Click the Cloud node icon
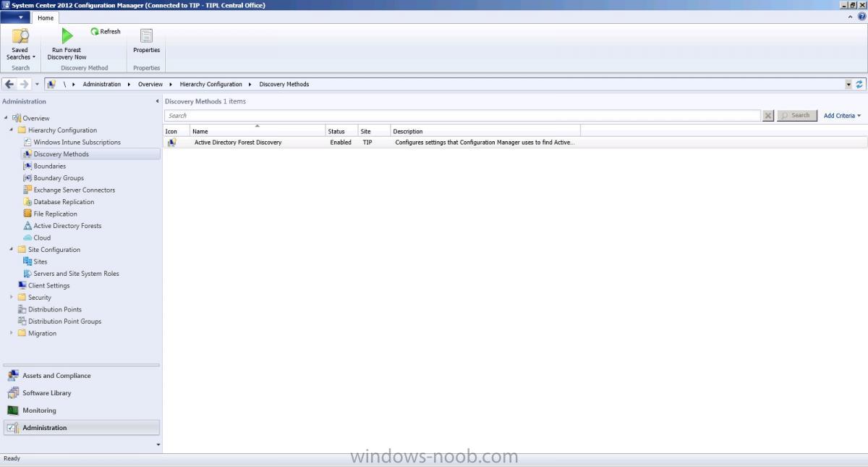Screen dimensions: 868x467 tap(27, 237)
